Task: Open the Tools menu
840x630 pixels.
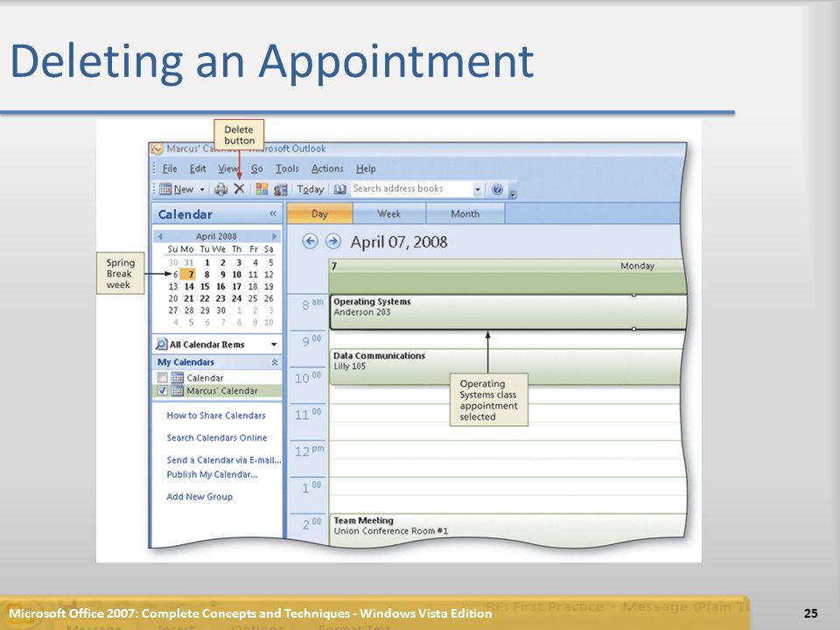Action: pos(287,169)
